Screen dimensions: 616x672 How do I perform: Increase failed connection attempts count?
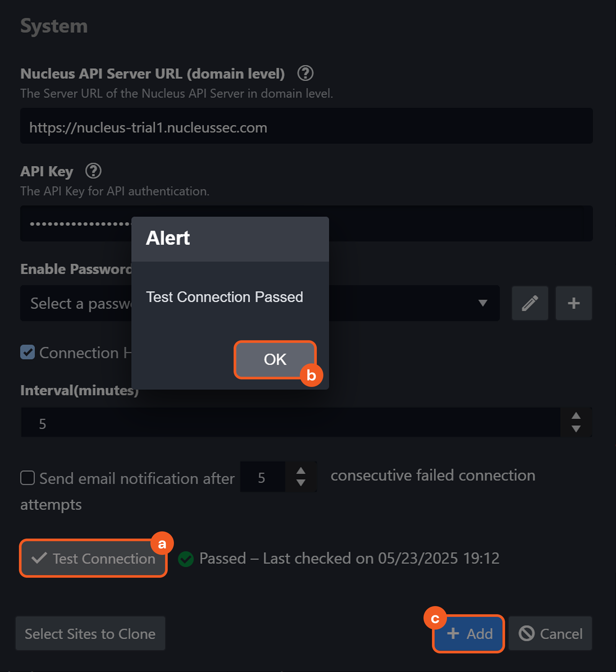click(301, 470)
